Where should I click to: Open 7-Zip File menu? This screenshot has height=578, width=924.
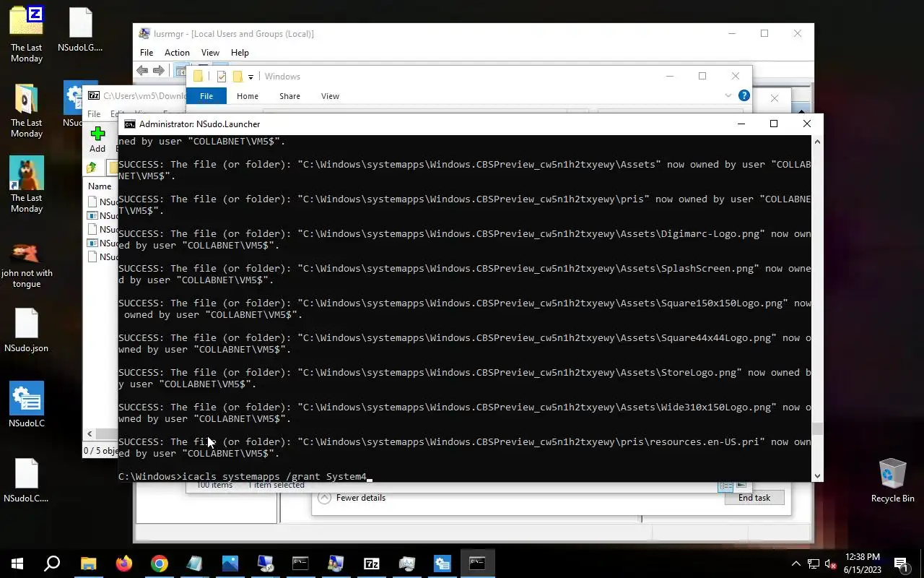point(94,114)
